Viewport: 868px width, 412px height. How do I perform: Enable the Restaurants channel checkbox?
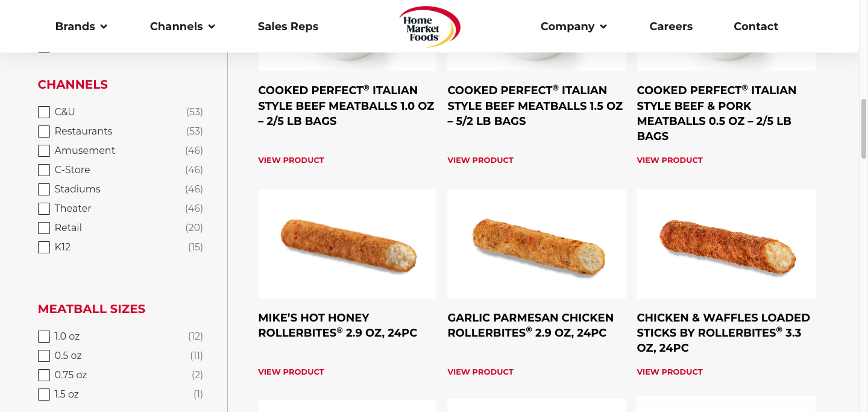coord(44,132)
